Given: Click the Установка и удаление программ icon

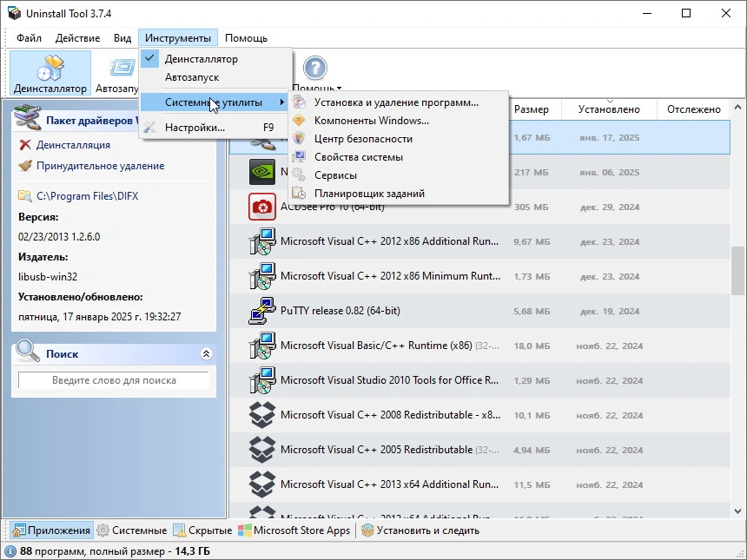Looking at the screenshot, I should (299, 102).
